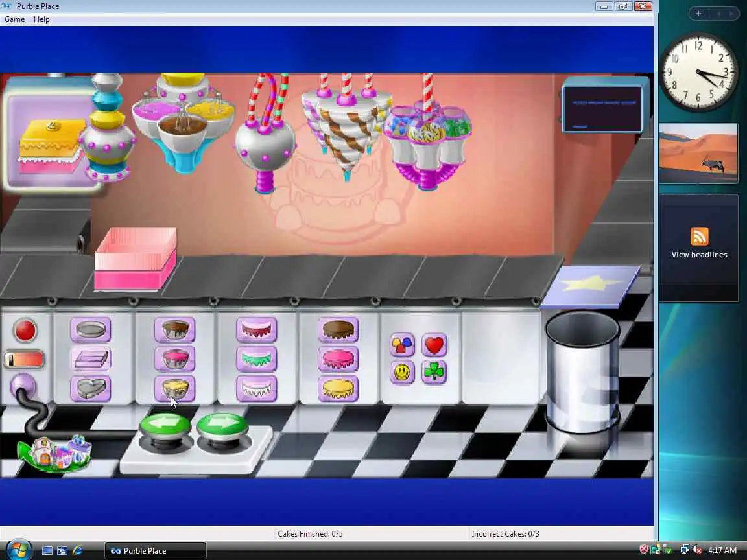The image size is (747, 560).
Task: Open the Game menu
Action: tap(15, 19)
